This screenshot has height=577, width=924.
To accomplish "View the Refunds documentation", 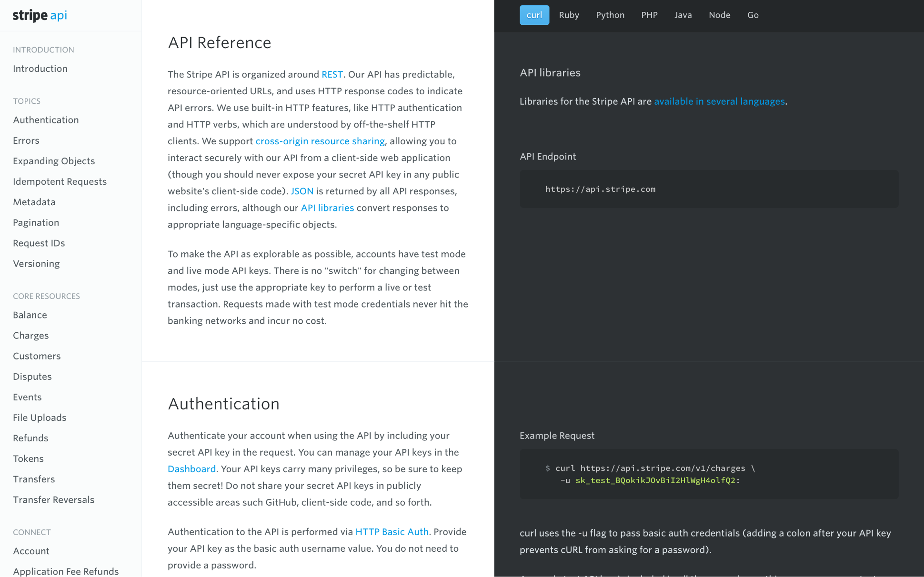I will coord(30,438).
